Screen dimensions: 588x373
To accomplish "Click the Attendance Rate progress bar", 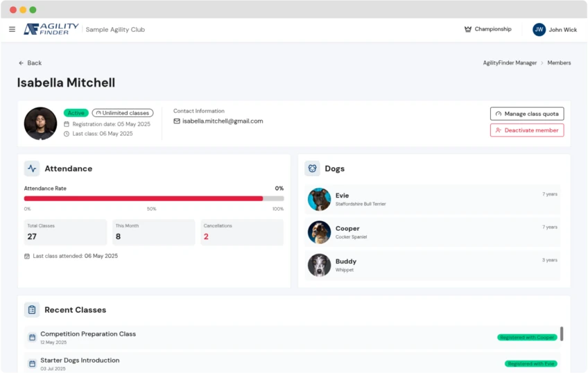I will coord(154,199).
